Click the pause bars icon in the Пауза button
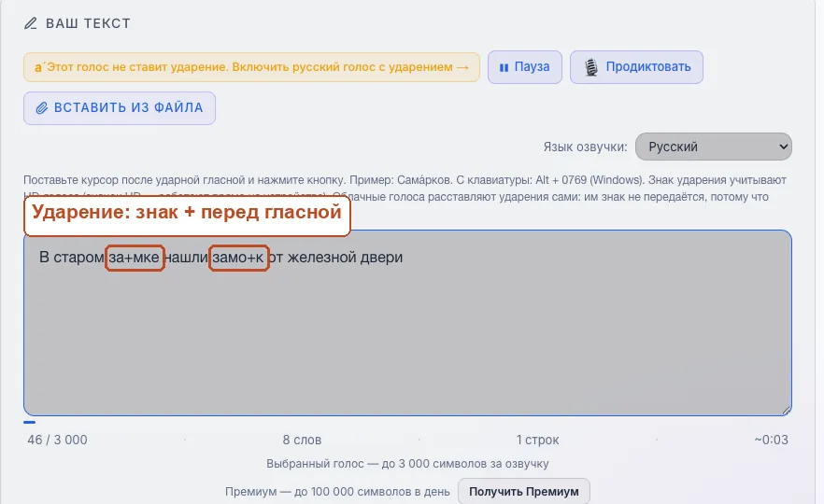This screenshot has height=504, width=824. 504,68
